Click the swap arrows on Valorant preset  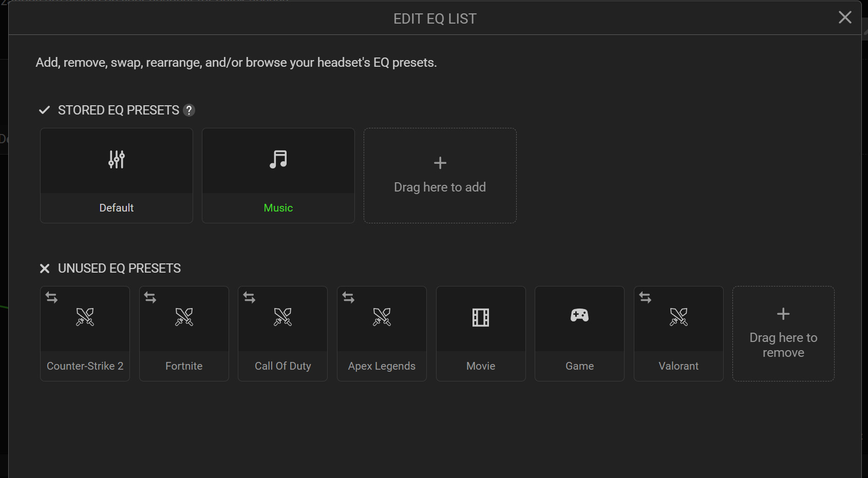click(645, 297)
